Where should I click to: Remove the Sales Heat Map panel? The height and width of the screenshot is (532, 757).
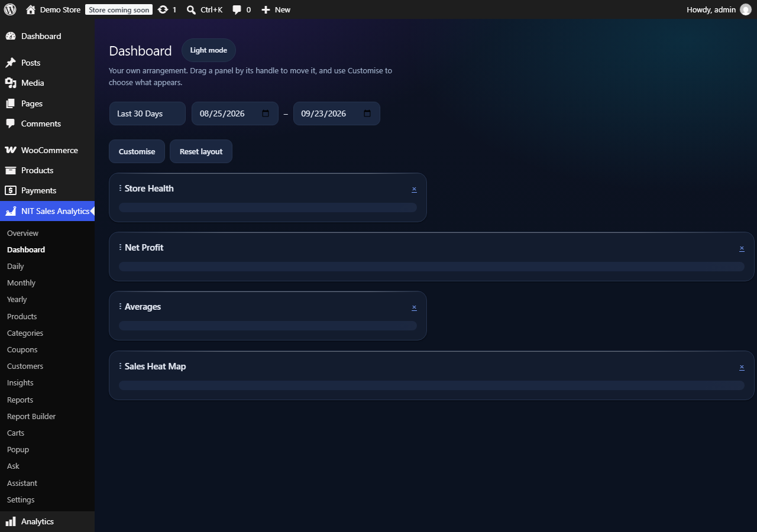[x=742, y=367]
